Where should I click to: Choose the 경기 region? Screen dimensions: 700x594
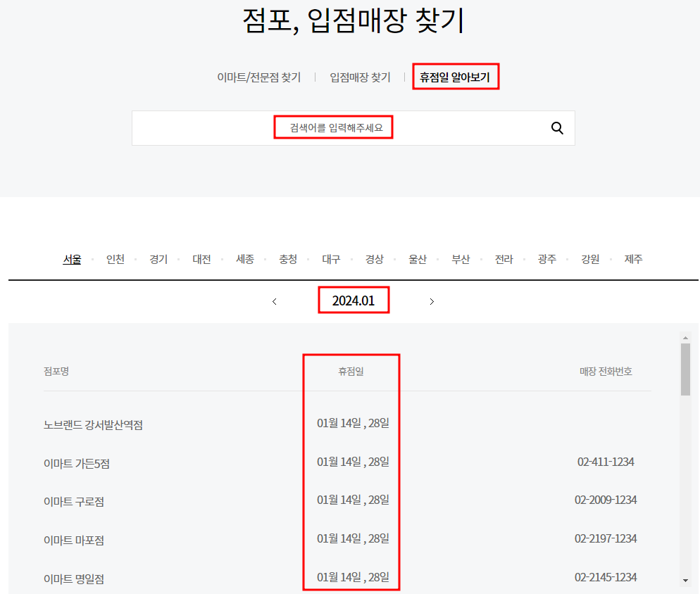click(x=158, y=258)
